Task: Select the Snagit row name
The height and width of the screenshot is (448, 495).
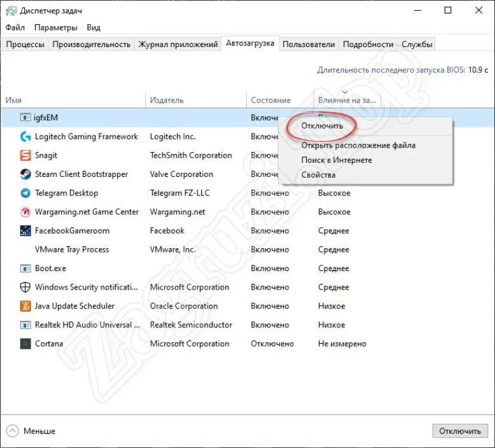Action: coord(46,155)
